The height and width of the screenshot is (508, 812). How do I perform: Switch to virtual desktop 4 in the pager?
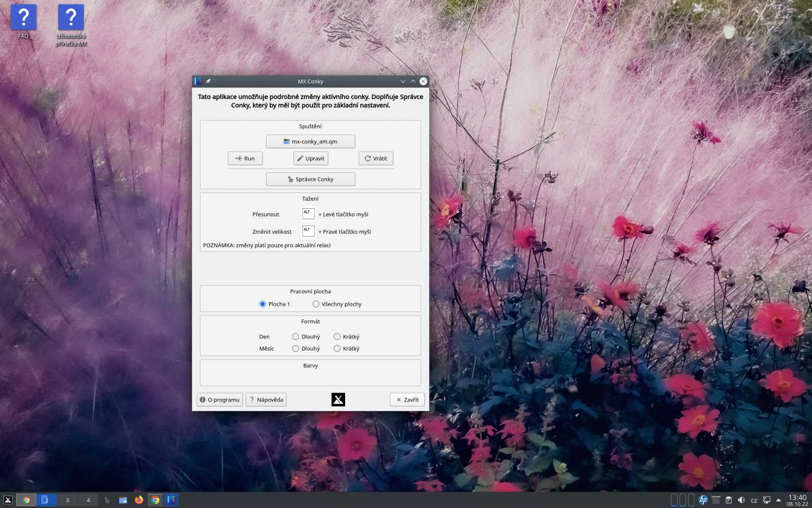(88, 500)
